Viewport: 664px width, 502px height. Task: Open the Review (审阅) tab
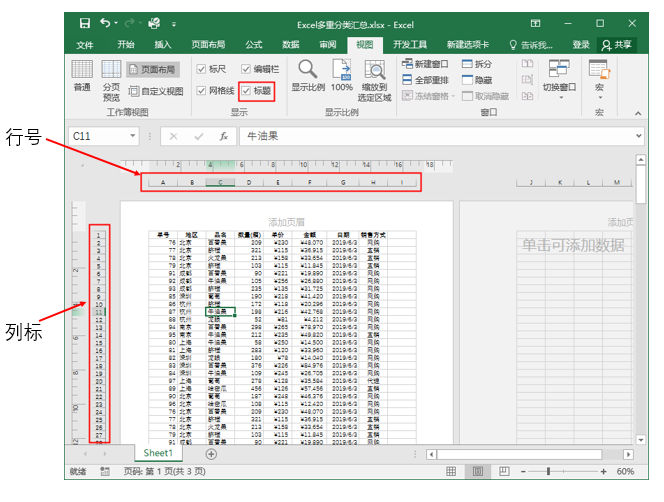point(327,45)
